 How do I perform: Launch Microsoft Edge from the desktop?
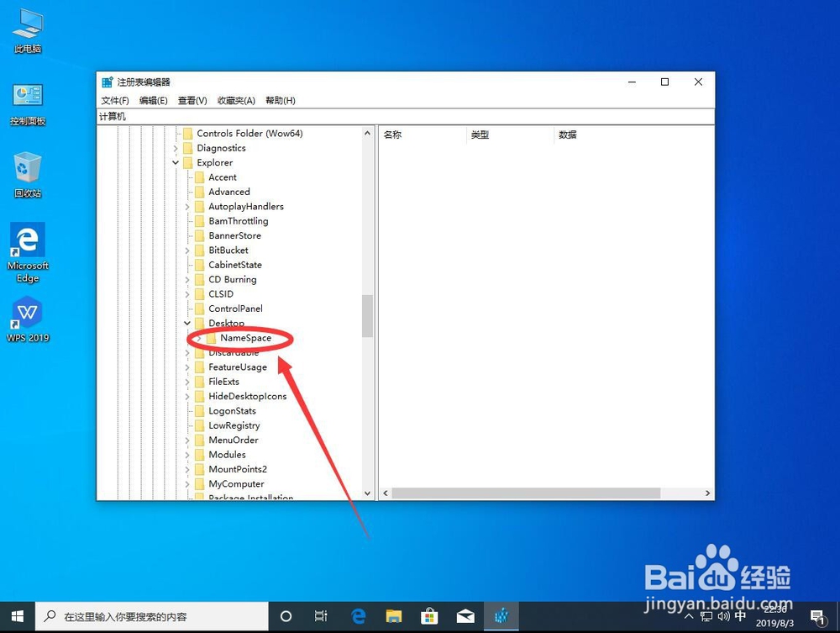(x=28, y=252)
